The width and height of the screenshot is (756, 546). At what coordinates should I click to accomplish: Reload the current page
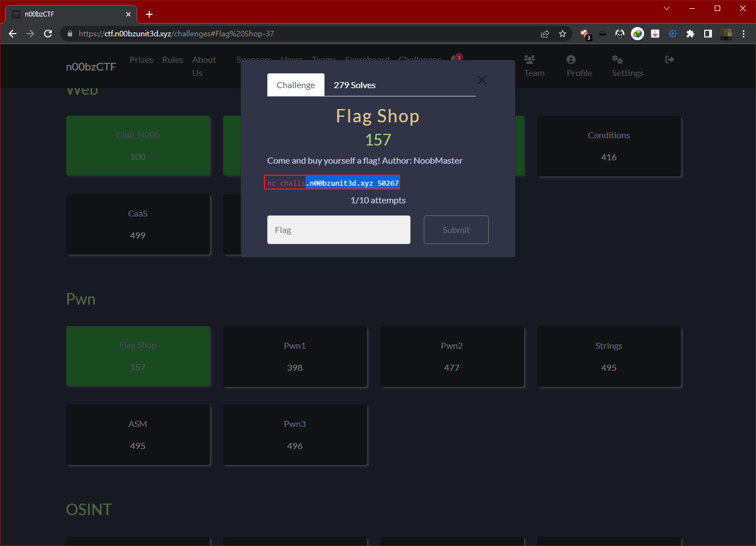click(48, 34)
